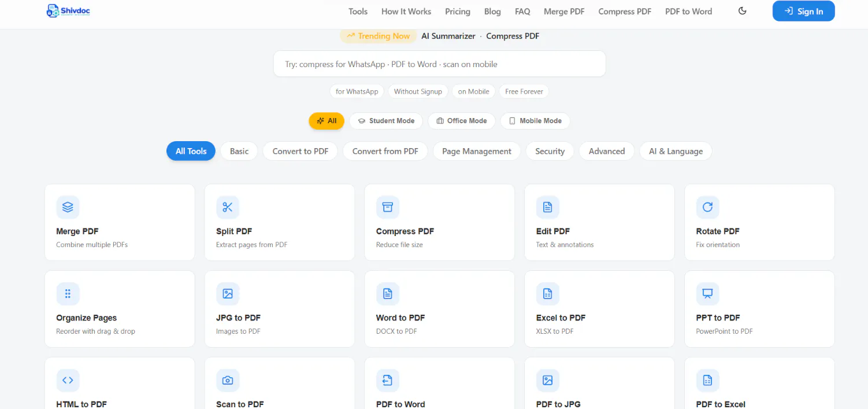Click 'Reorder with drag & drop' text
Image resolution: width=868 pixels, height=409 pixels.
tap(95, 331)
